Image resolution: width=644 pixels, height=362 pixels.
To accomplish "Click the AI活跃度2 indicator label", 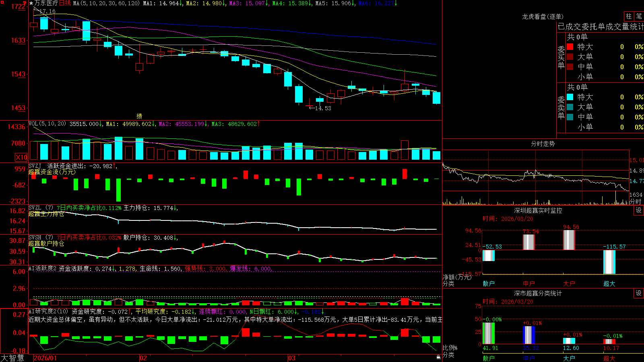I will tap(42, 268).
